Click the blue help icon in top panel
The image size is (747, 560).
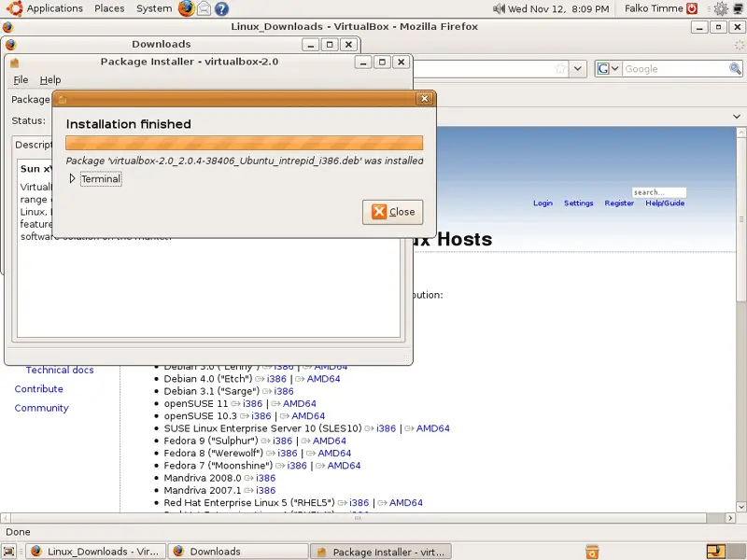[x=221, y=8]
